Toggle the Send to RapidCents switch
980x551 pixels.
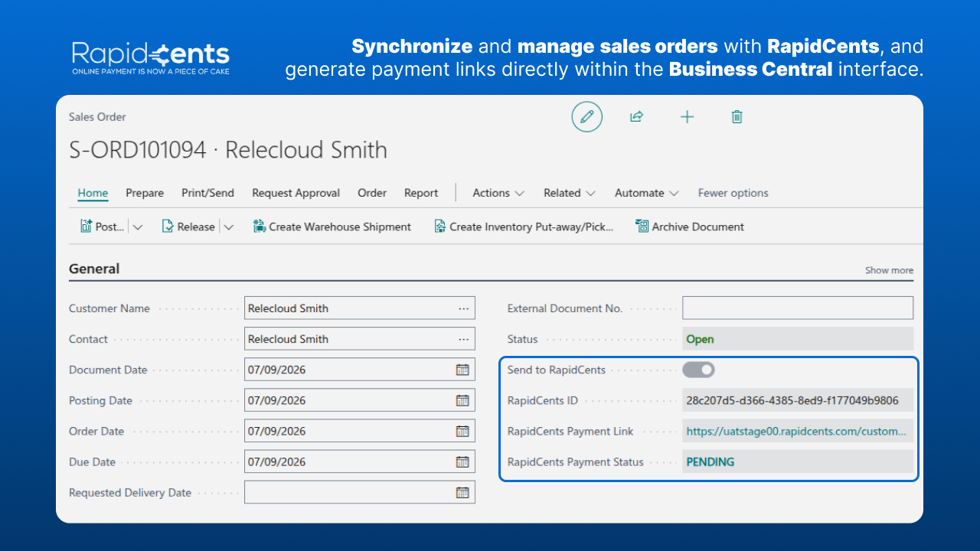pyautogui.click(x=698, y=370)
